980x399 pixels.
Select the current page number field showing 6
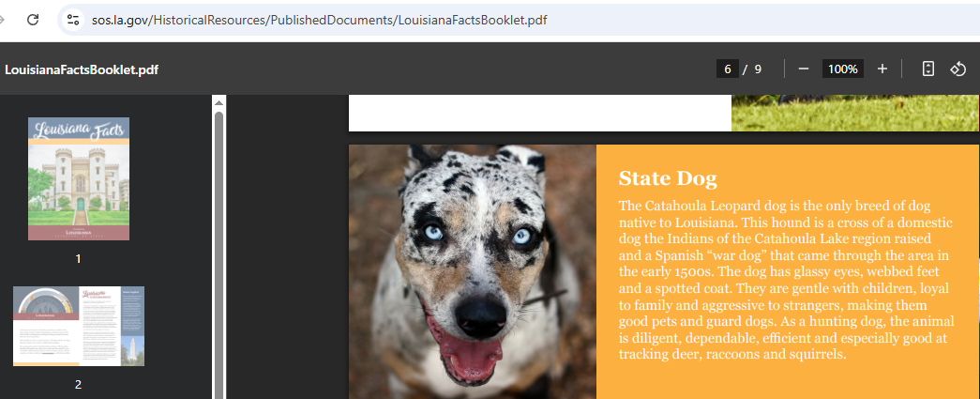click(728, 69)
